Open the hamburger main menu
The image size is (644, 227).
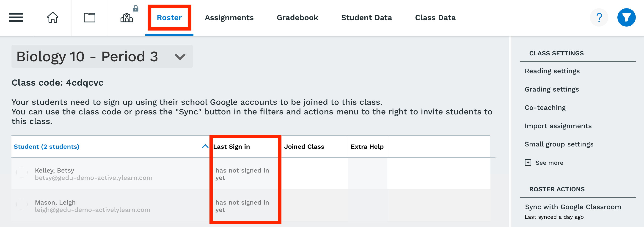pos(16,17)
